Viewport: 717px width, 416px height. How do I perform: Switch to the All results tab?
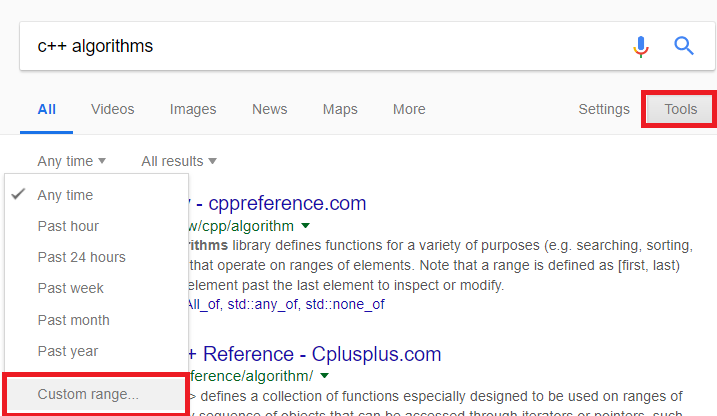pos(47,109)
